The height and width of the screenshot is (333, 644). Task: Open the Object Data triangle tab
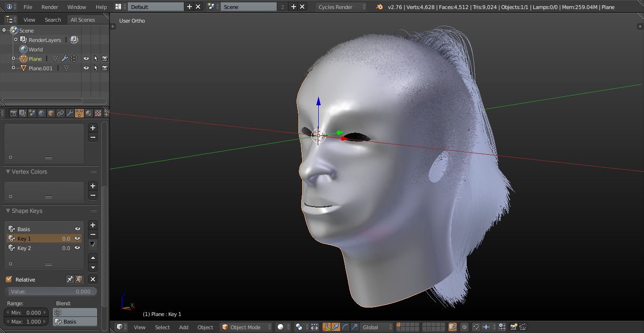[x=79, y=113]
